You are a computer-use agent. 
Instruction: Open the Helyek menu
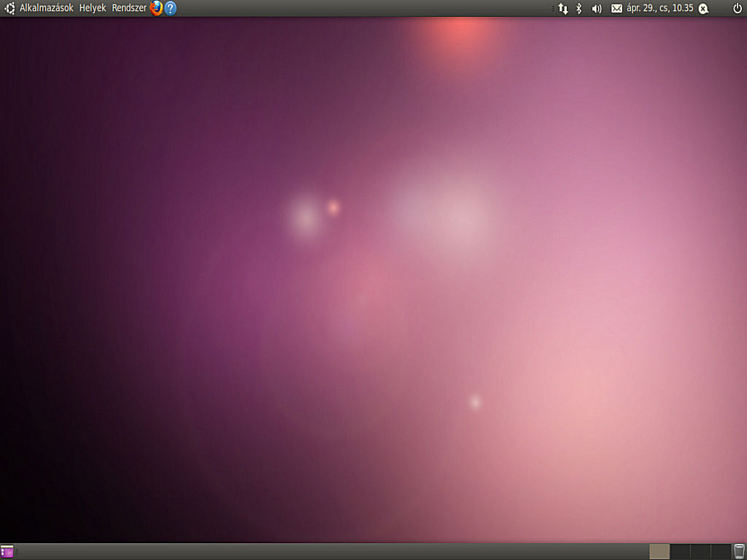[93, 8]
